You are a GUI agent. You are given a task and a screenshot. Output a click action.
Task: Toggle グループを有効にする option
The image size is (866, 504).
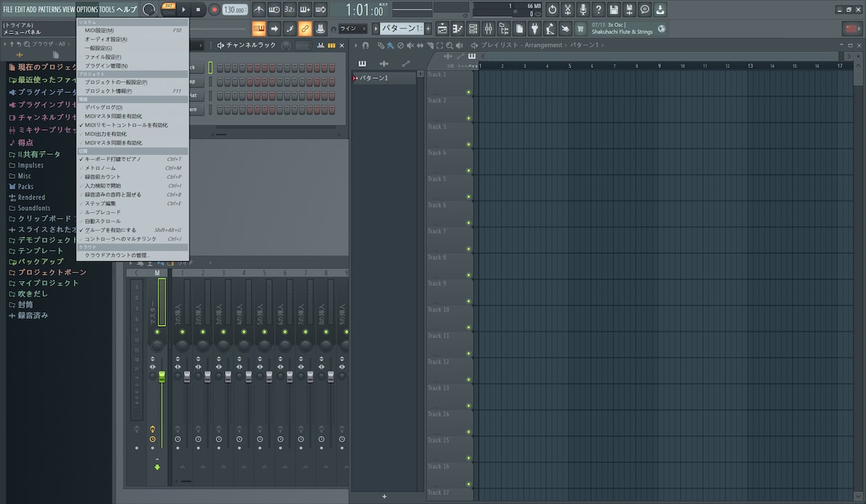coord(133,230)
